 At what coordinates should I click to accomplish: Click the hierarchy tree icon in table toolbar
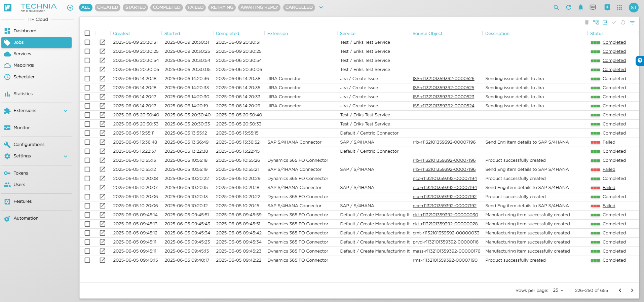[x=596, y=22]
